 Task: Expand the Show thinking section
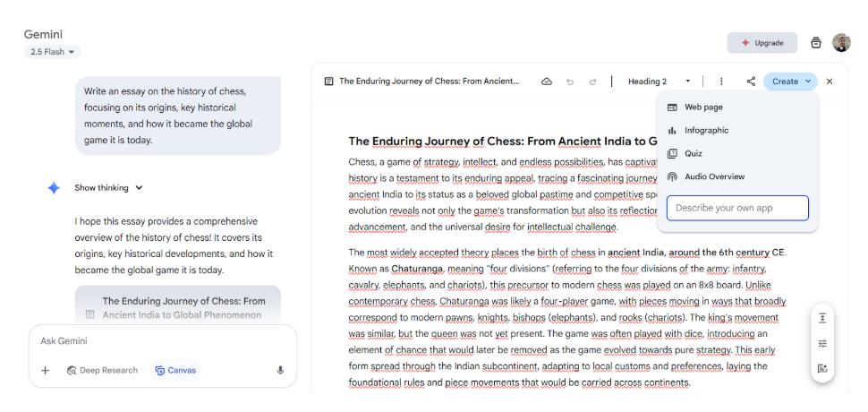point(108,188)
